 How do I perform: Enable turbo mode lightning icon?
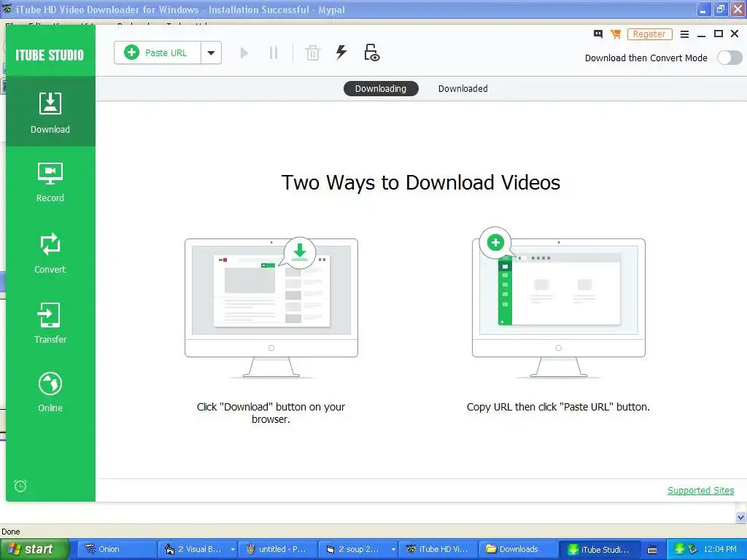341,52
